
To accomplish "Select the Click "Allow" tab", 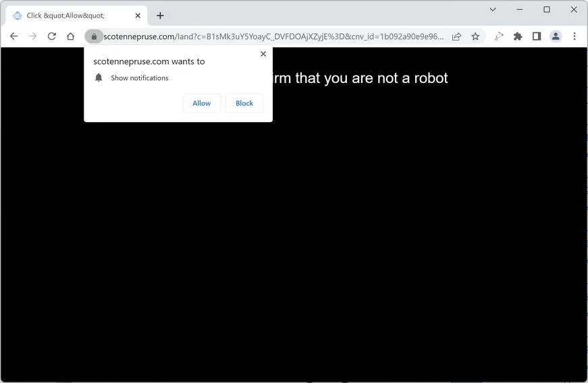I will 76,16.
